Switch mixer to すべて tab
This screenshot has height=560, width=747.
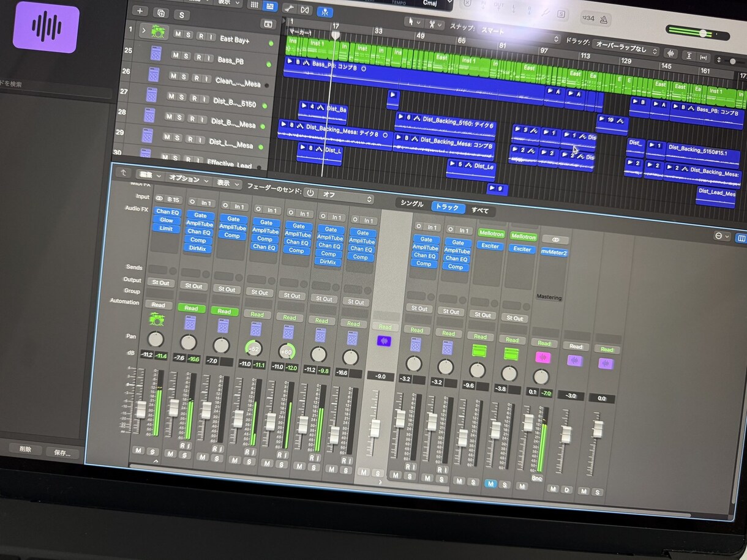tap(480, 211)
